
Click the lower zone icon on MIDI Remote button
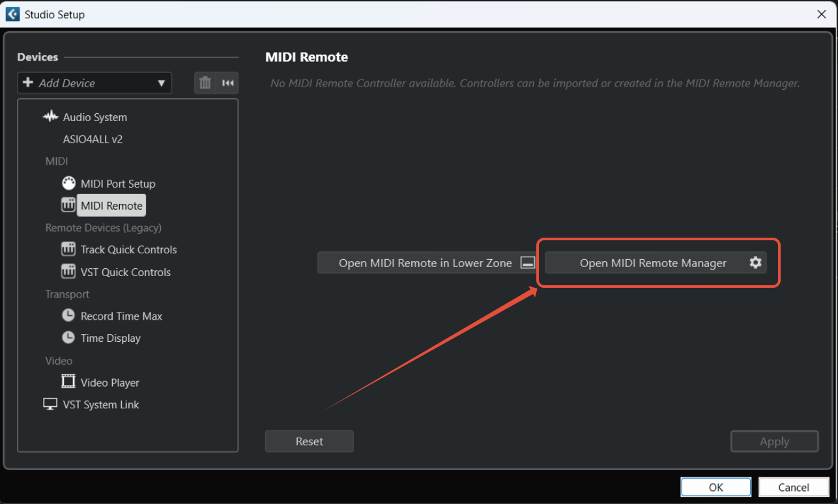tap(528, 263)
